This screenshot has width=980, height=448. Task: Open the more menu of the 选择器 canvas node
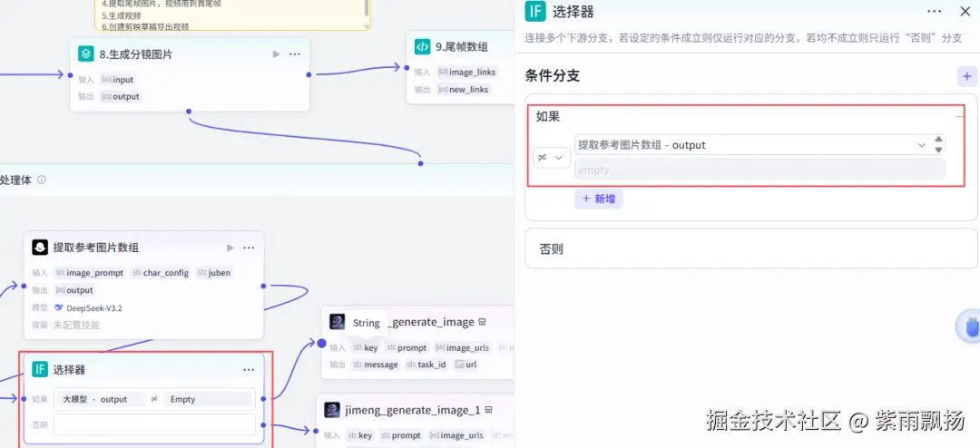tap(249, 369)
